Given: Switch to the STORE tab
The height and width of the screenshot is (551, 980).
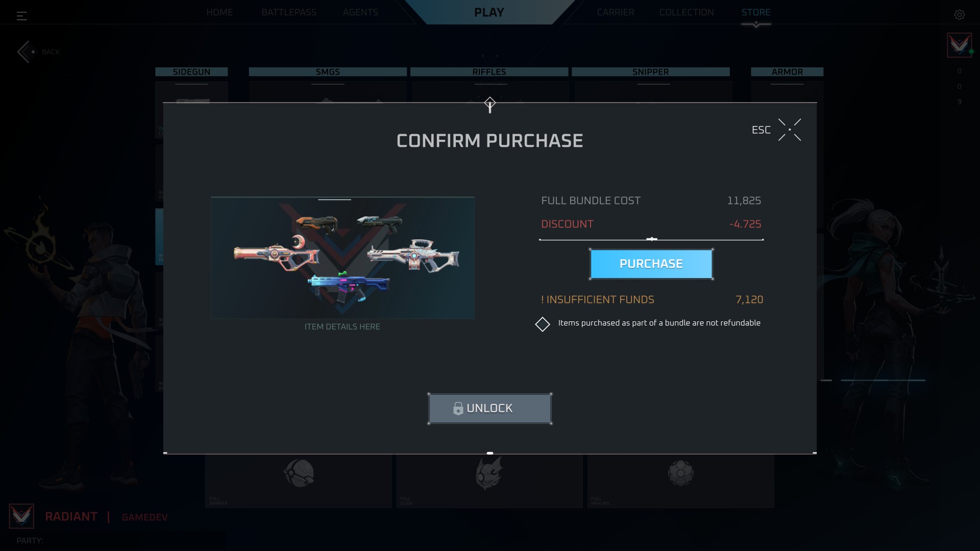Looking at the screenshot, I should coord(756,12).
